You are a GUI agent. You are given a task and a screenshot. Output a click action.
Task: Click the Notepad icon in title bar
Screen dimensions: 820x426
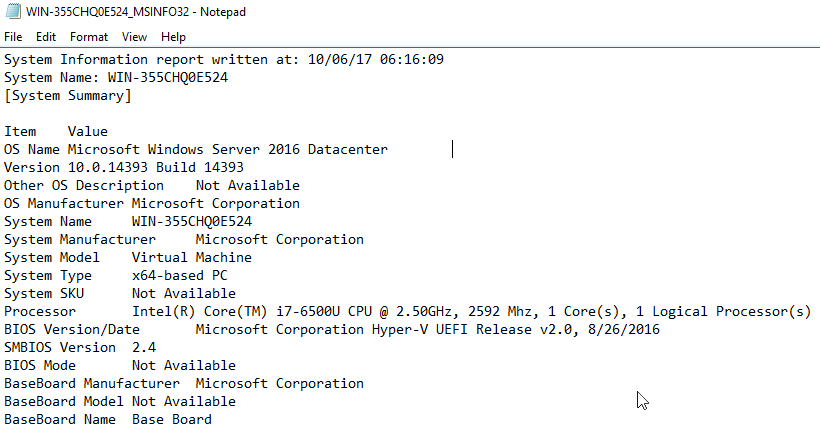pos(12,12)
